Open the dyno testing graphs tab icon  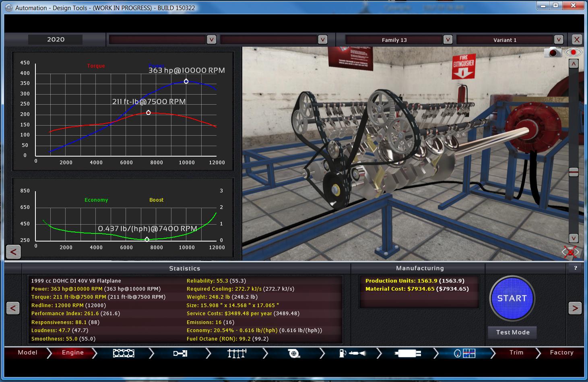point(465,353)
